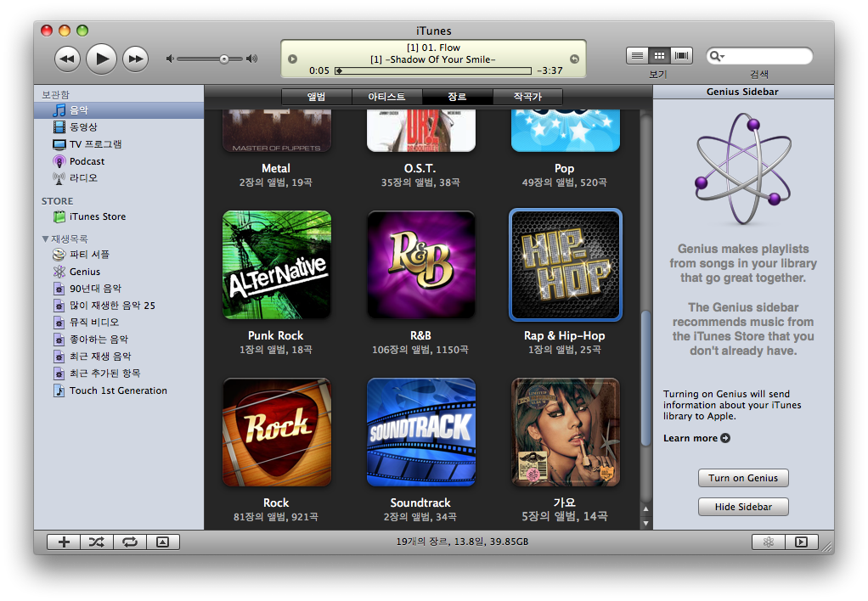Select the Rap & Hip-Hop cover
This screenshot has height=601, width=868.
click(x=565, y=265)
